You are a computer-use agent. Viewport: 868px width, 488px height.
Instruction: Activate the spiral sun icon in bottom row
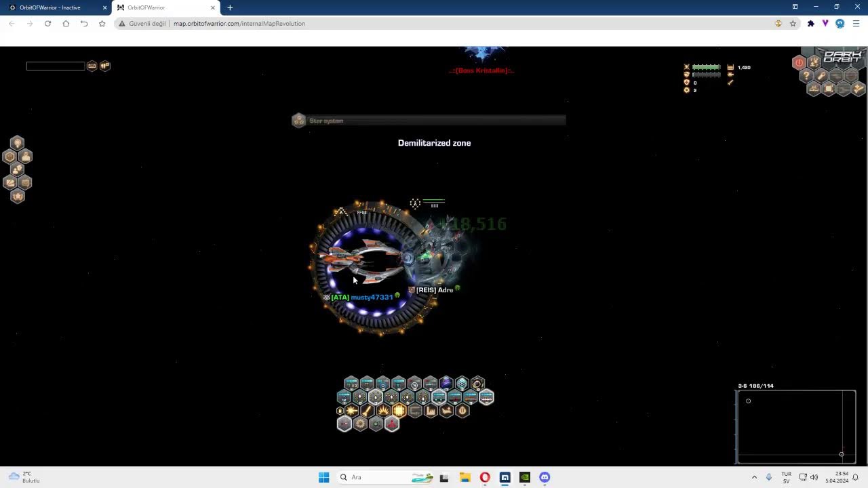(360, 424)
